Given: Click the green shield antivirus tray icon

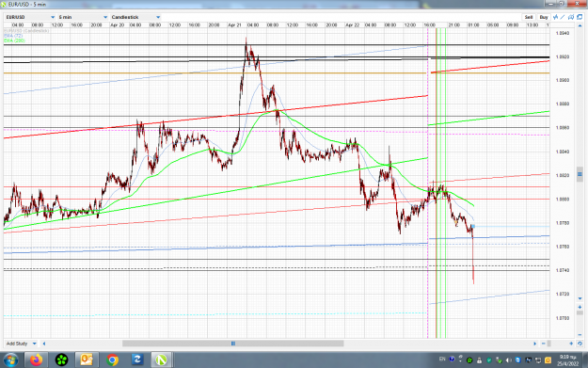Looking at the screenshot, I should pos(489,360).
